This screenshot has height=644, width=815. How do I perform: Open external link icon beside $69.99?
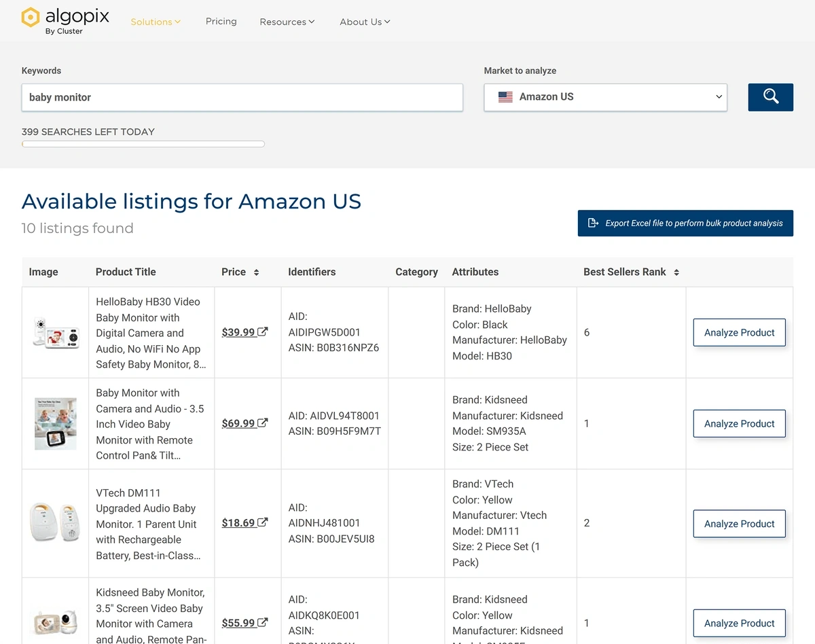[x=263, y=423]
